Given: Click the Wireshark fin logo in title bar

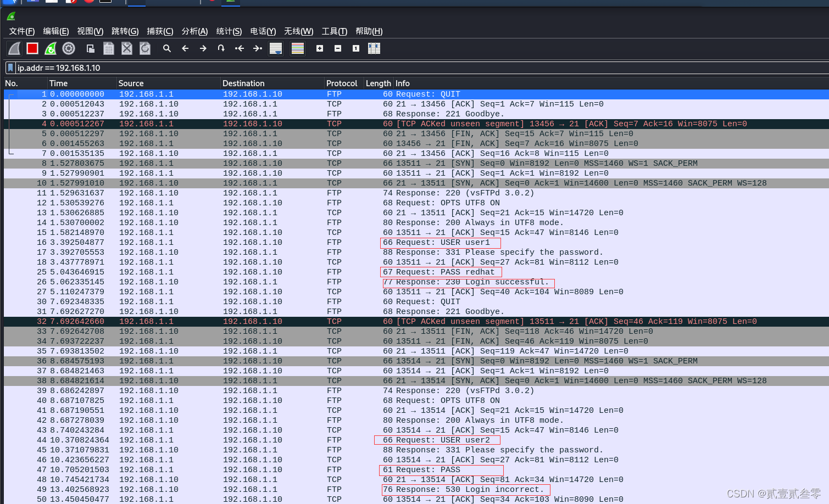Looking at the screenshot, I should pos(11,16).
